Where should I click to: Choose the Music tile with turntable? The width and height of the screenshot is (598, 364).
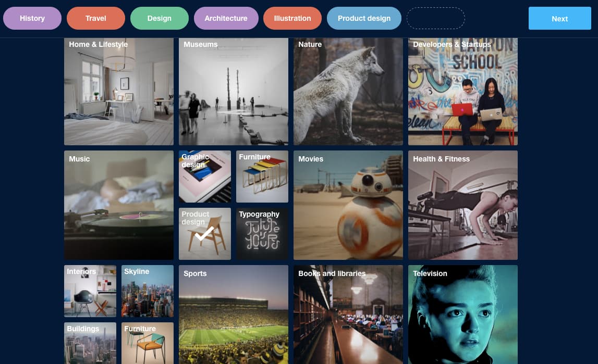click(118, 205)
